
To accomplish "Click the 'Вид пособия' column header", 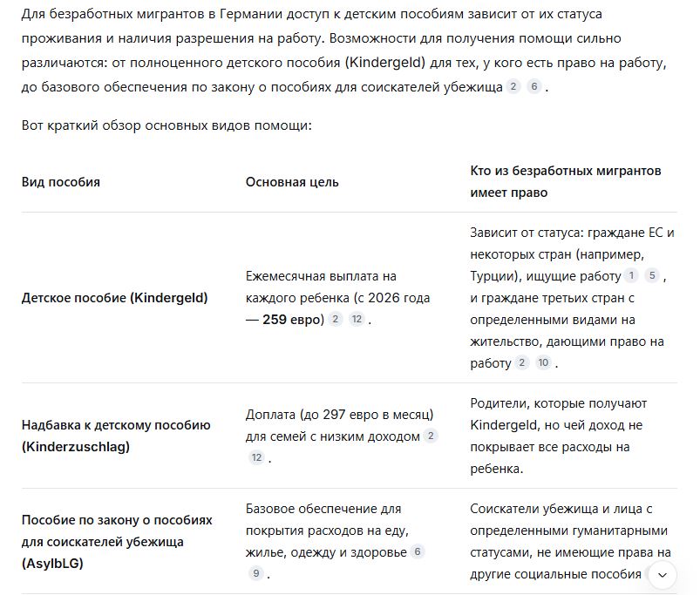I will 61,182.
